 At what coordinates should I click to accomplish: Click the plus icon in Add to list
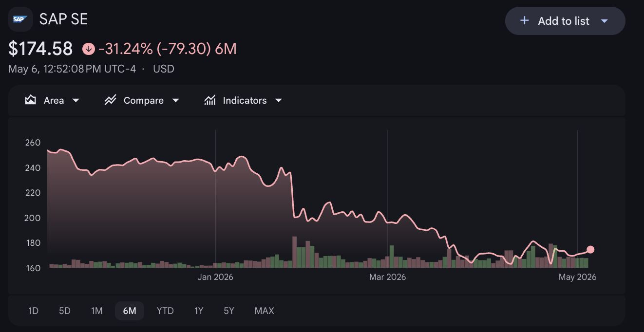click(x=524, y=20)
